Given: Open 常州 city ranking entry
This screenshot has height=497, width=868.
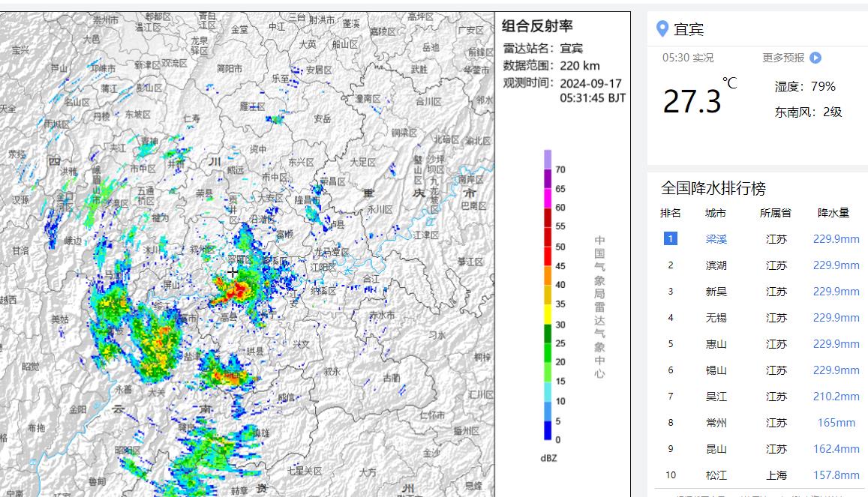Looking at the screenshot, I should point(716,423).
